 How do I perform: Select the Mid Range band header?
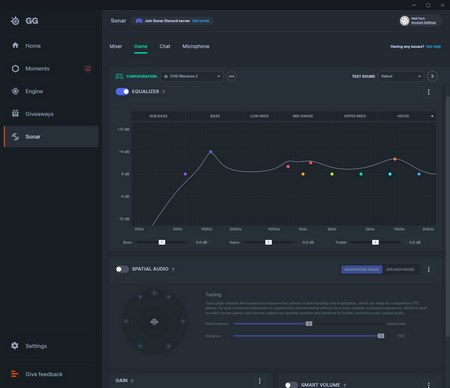click(x=303, y=116)
